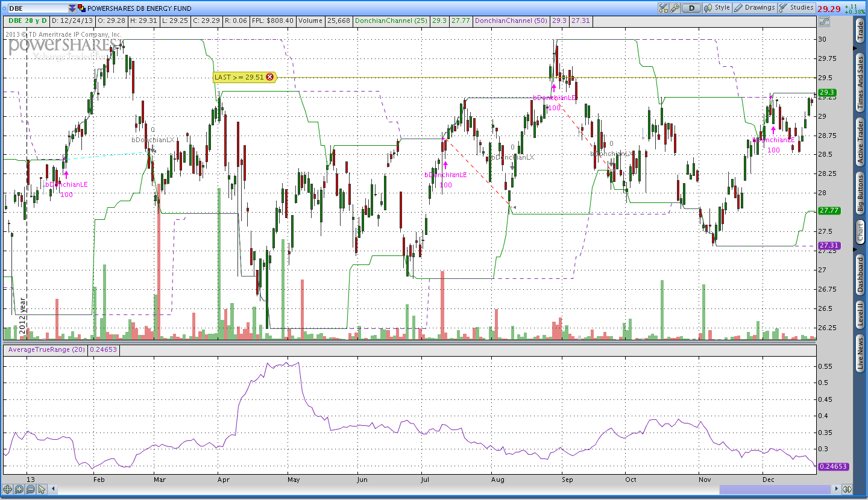868x500 pixels.
Task: Open the Live News side tab
Action: pos(860,354)
